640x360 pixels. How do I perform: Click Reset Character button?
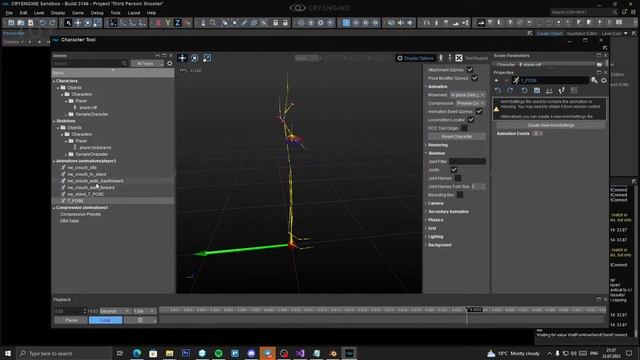point(457,136)
